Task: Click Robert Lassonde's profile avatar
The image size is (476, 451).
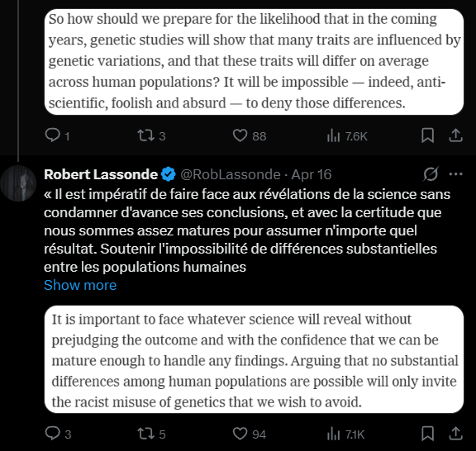Action: 18,183
